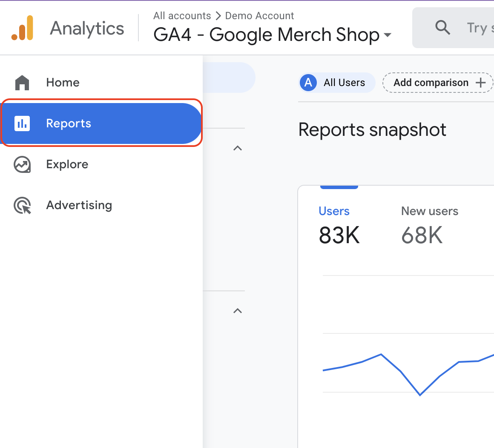
Task: Click the All Users 'A' avatar badge
Action: point(308,83)
